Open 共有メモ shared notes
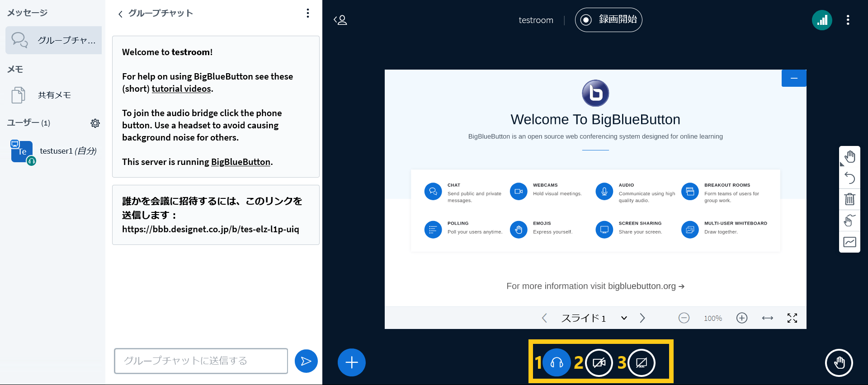 coord(53,95)
